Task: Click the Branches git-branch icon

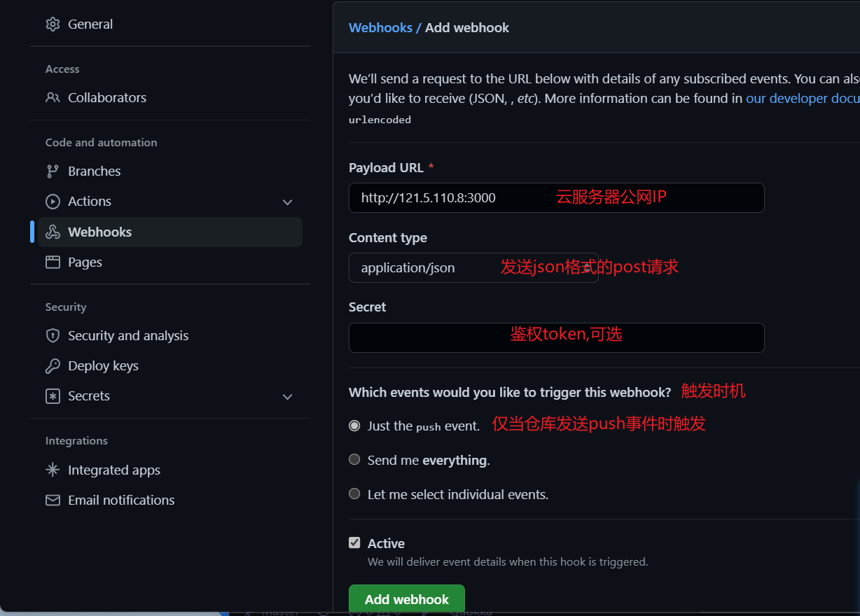Action: click(53, 171)
